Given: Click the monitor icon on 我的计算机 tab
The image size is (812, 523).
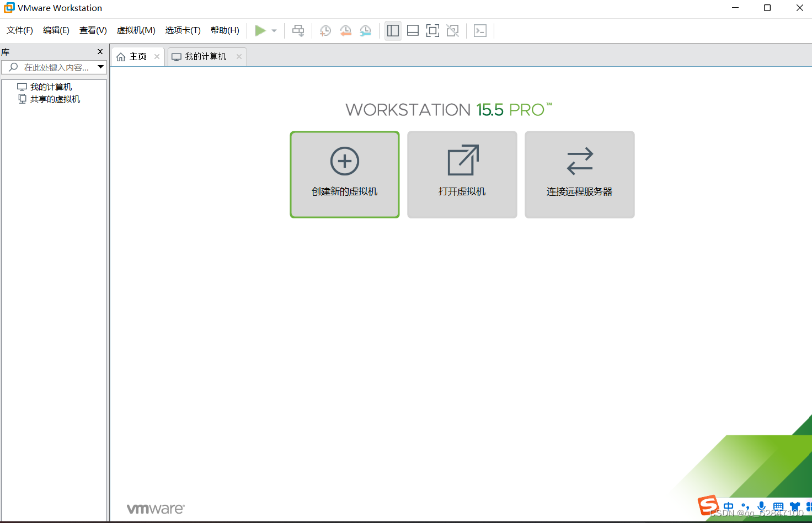Looking at the screenshot, I should point(177,57).
